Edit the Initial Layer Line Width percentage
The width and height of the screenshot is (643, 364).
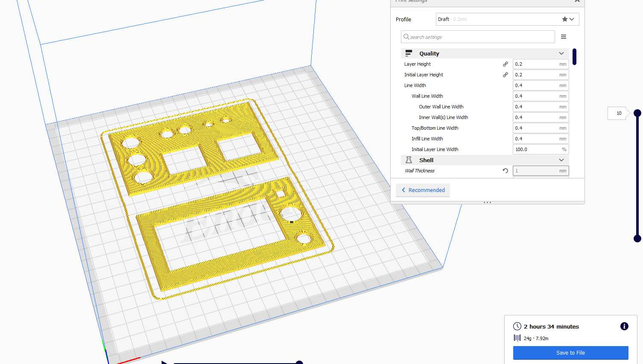coord(541,149)
